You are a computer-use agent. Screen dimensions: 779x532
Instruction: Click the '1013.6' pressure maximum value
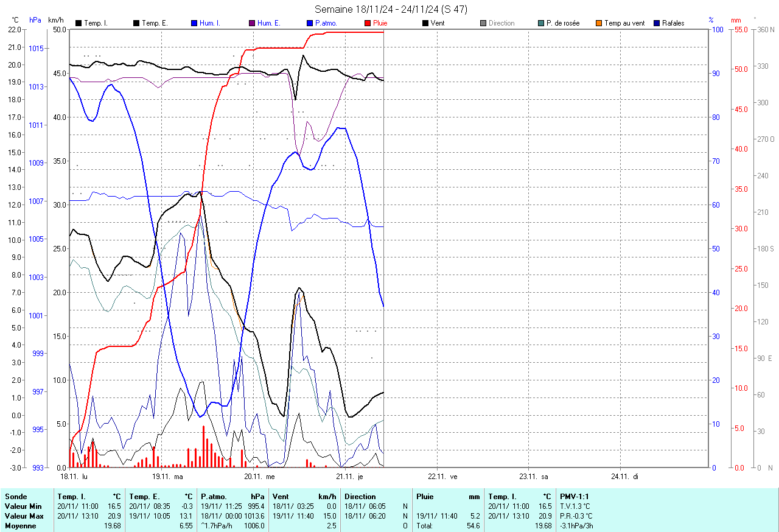pyautogui.click(x=254, y=516)
